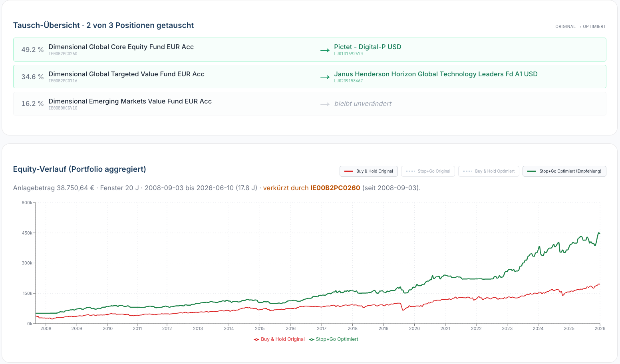Click the ORIGINAL → OPTIMIERT label
The height and width of the screenshot is (364, 620).
click(580, 26)
